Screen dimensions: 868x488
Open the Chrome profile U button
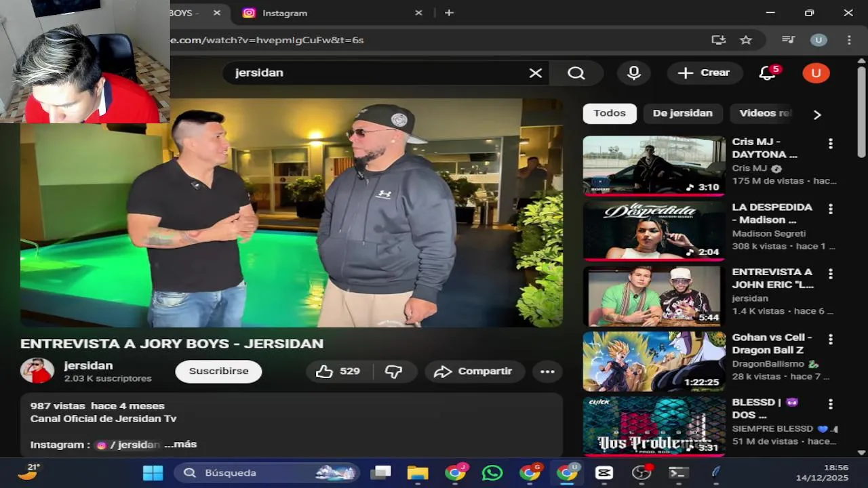coord(818,40)
